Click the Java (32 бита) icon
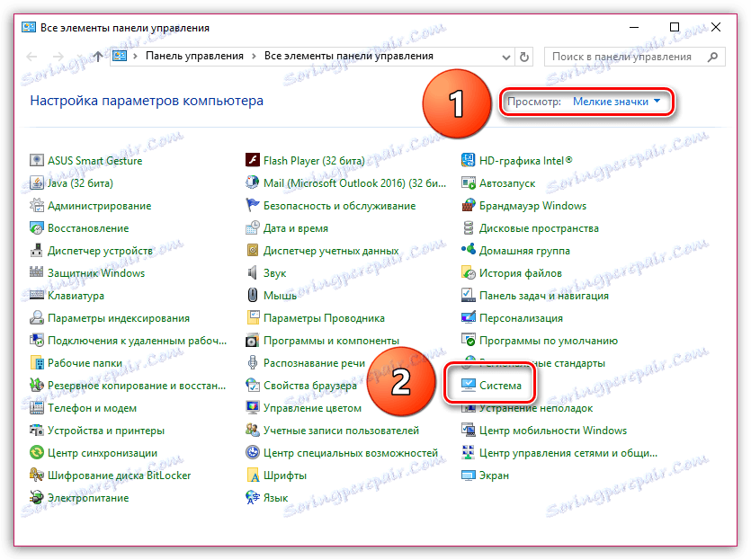Image resolution: width=751 pixels, height=560 pixels. point(36,182)
